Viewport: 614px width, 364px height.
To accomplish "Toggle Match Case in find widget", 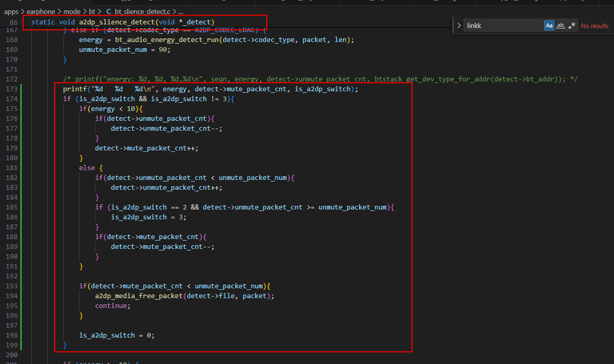I will [549, 25].
